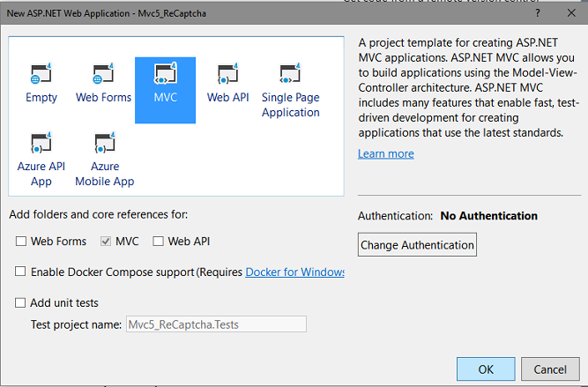Select the Single Page Application template icon
Viewport: 588px width, 387px height.
click(x=290, y=73)
